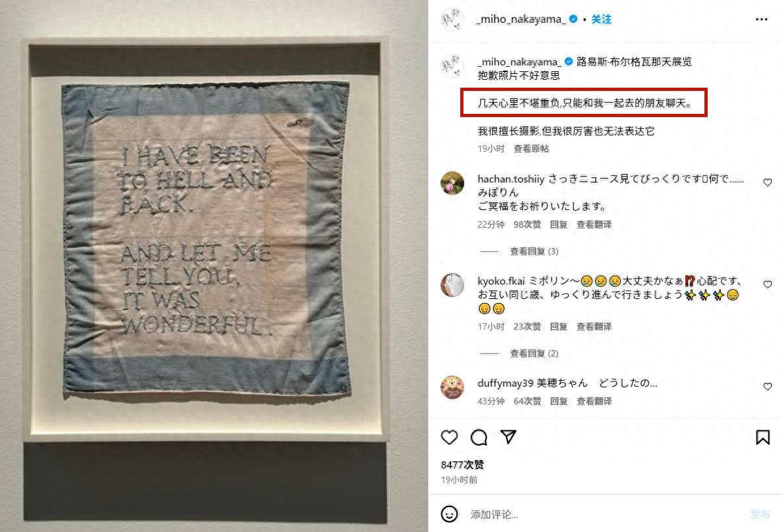Like kyoko.fkai's comment
Viewport: 781px width, 532px height.
pyautogui.click(x=767, y=285)
